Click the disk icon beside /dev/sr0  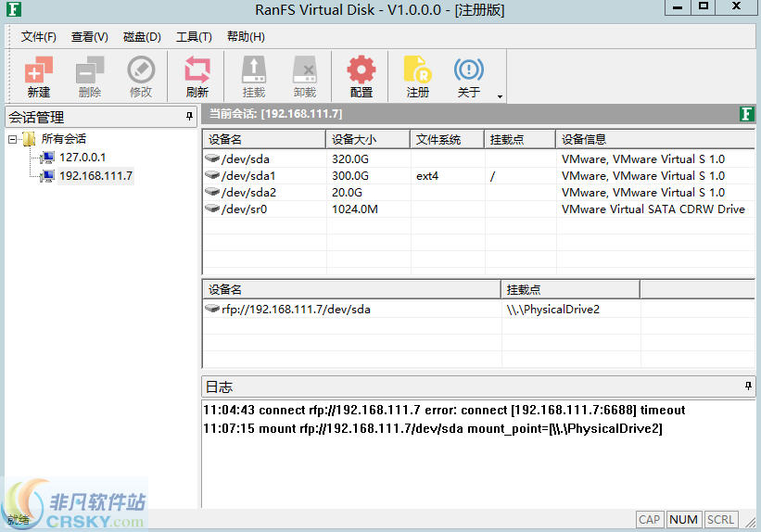(212, 209)
